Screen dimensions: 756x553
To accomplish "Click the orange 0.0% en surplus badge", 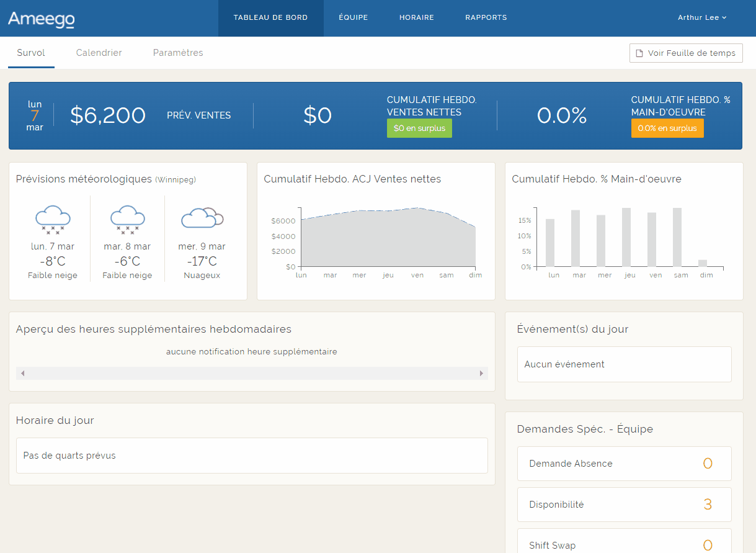I will 667,128.
